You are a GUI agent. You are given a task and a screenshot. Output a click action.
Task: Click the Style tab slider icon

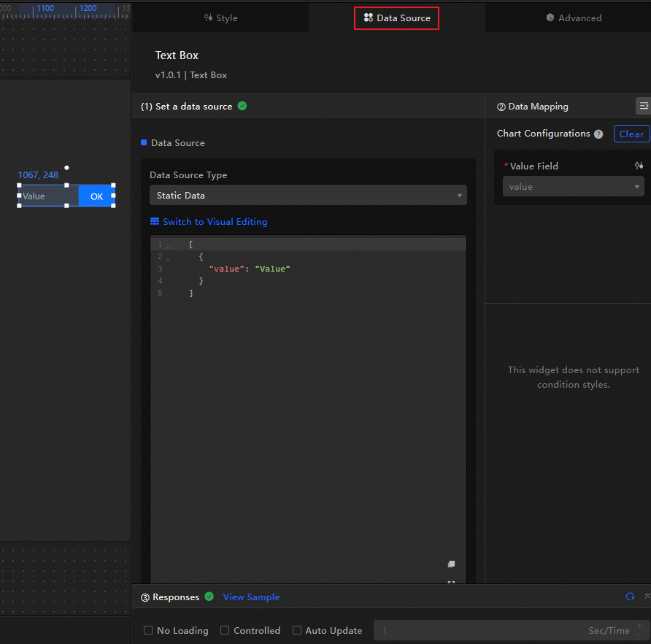pyautogui.click(x=209, y=18)
